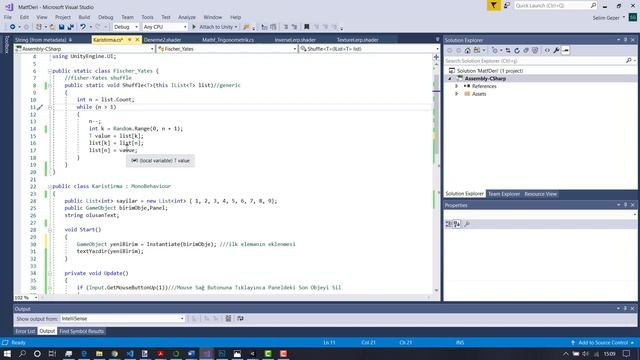This screenshot has height=360, width=640.
Task: Collapse the Start method outline at line 28
Action: point(50,230)
